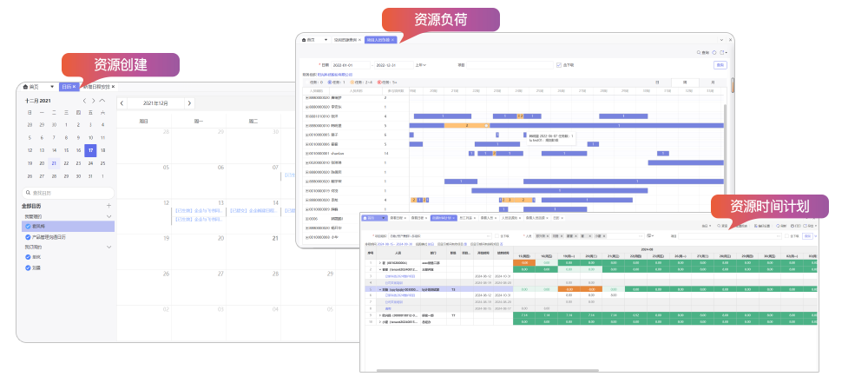This screenshot has width=868, height=383.
Task: Collapse the mini calendar with up chevron
Action: 102,101
